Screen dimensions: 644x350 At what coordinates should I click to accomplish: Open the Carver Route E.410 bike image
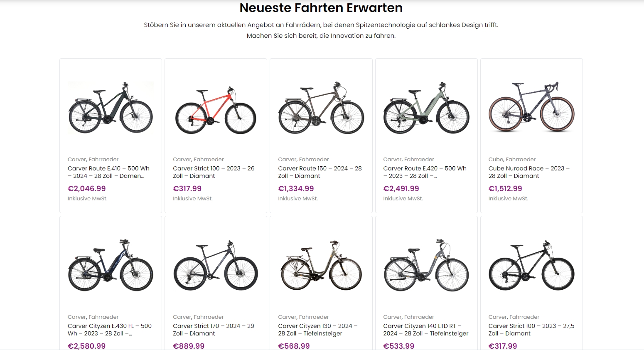[111, 107]
